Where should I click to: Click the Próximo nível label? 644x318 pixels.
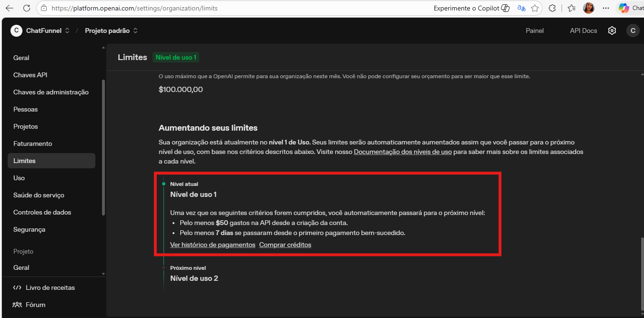click(x=188, y=268)
